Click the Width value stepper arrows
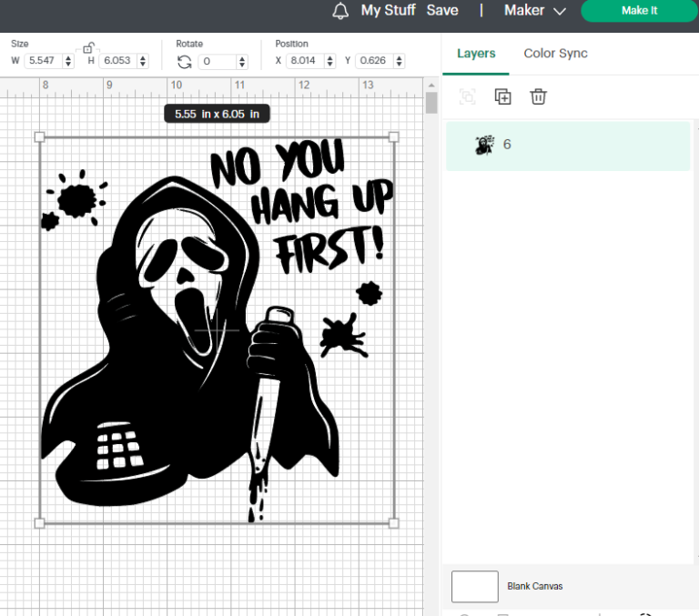 67,62
